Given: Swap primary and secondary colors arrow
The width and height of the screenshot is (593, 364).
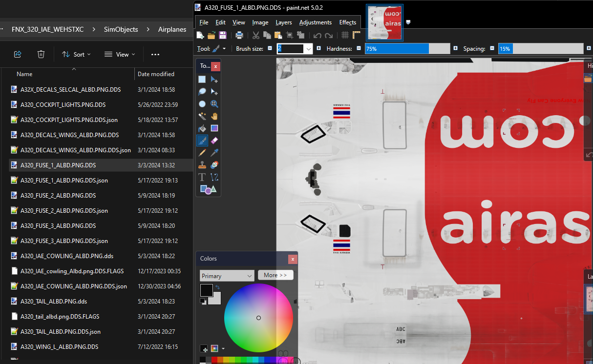Looking at the screenshot, I should point(217,287).
